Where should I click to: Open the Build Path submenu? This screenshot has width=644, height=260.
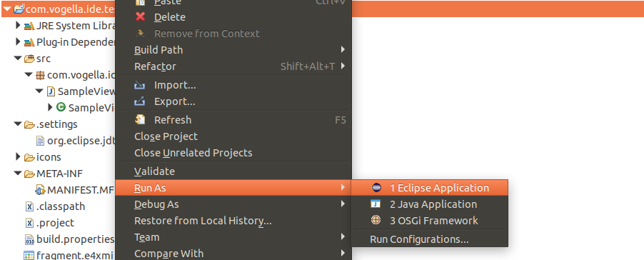233,50
